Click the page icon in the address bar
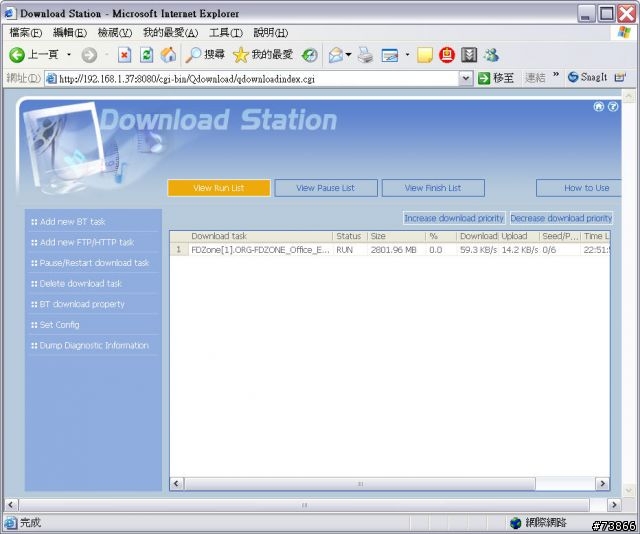 [51, 78]
